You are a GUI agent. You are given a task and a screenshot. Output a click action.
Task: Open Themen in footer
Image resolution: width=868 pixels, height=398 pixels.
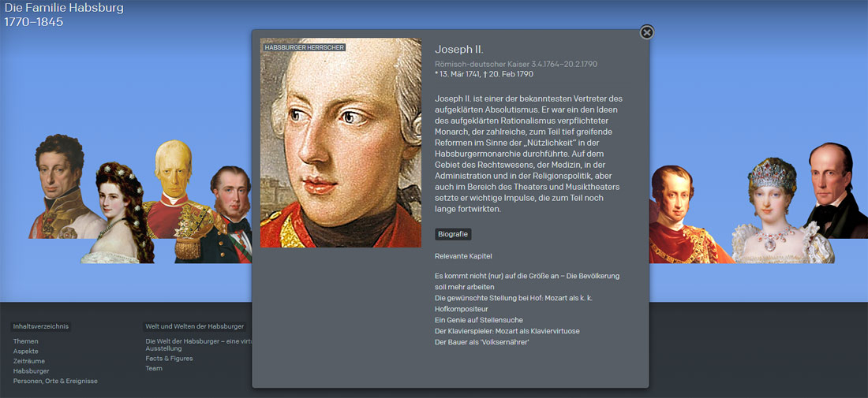(x=25, y=341)
